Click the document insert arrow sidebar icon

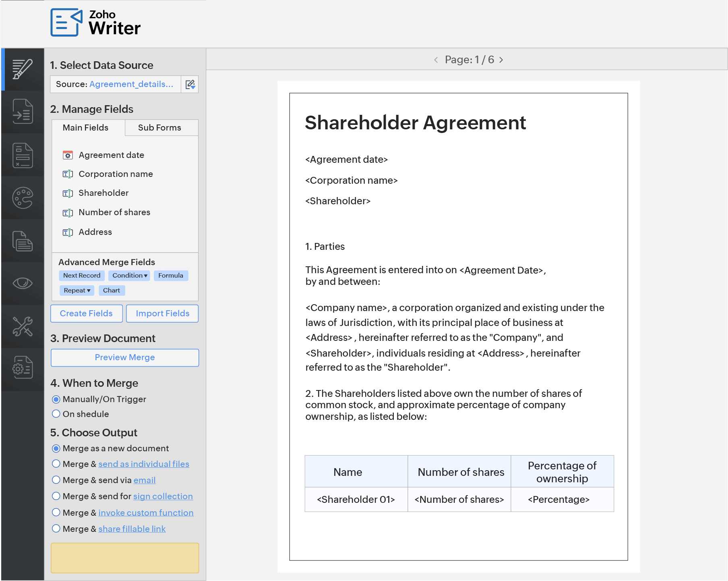coord(23,112)
